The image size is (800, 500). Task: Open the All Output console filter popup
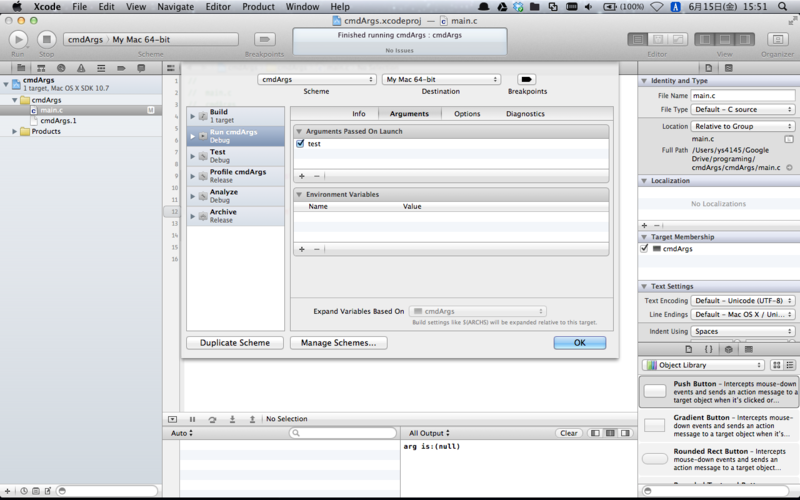429,433
